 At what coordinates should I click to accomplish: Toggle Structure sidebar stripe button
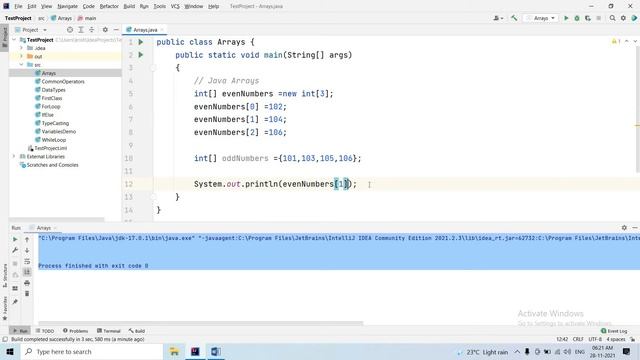pos(4,275)
